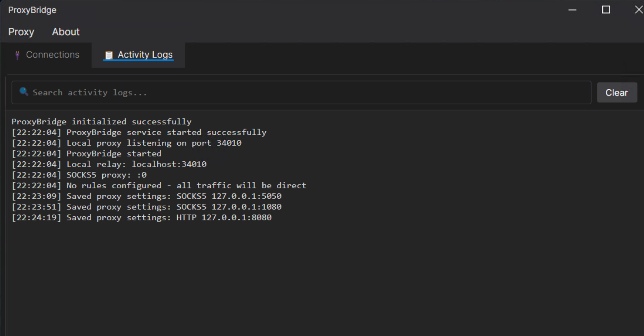Maximize the ProxyBridge window
The width and height of the screenshot is (644, 336).
click(x=606, y=10)
